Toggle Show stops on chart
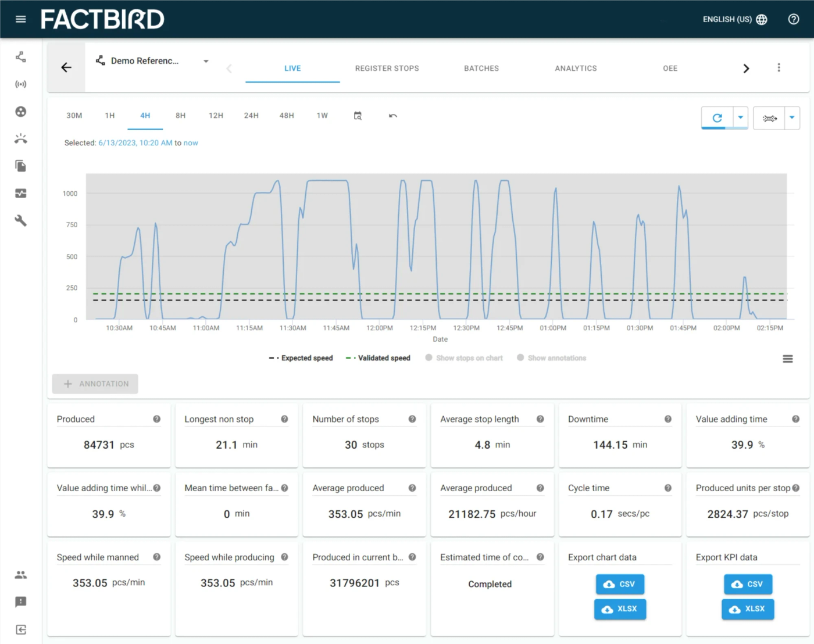The image size is (814, 644). click(464, 358)
